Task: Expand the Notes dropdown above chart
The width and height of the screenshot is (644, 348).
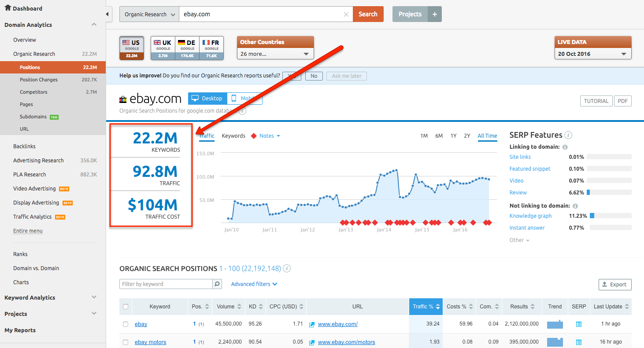Action: pos(270,136)
